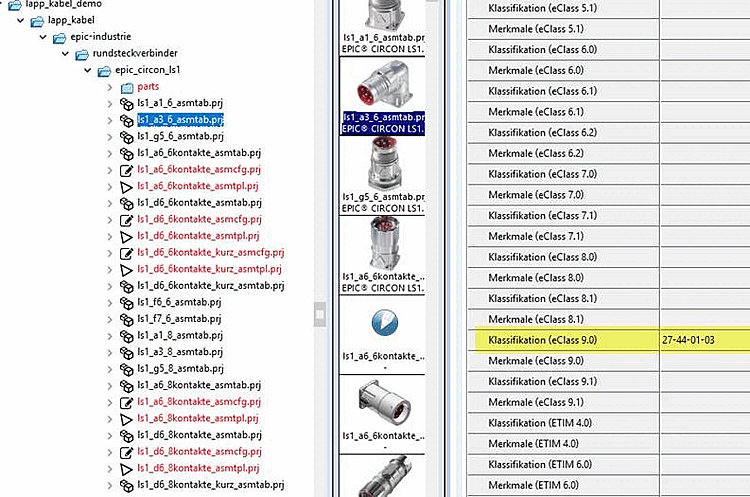750x497 pixels.
Task: Select the Merkmale (eClass 8.1) row
Action: point(608,320)
